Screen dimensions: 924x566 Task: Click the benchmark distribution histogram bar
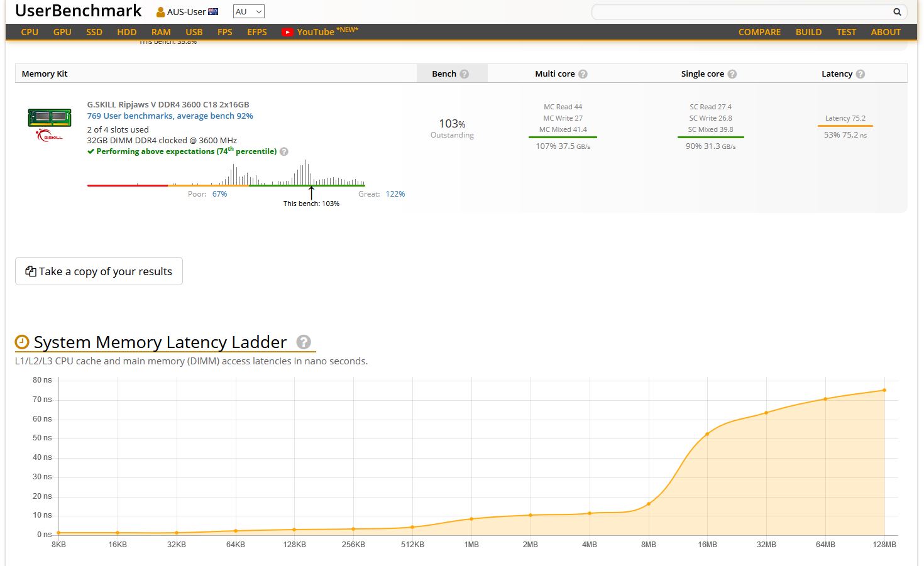pyautogui.click(x=226, y=173)
